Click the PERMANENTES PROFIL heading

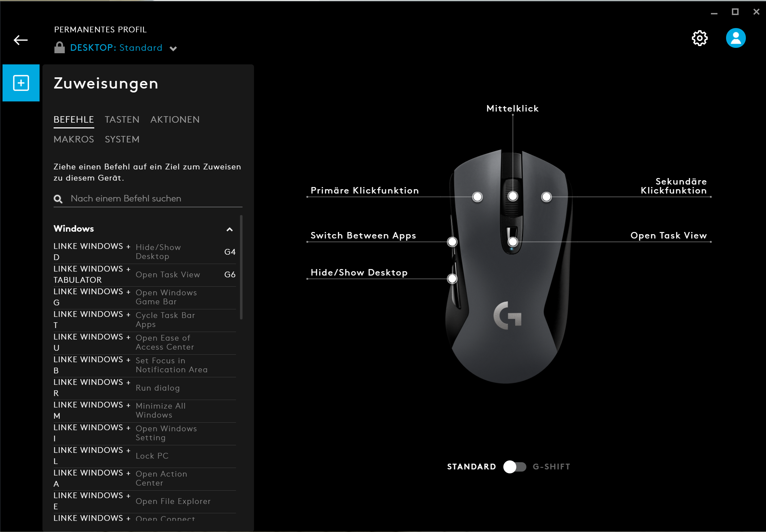[100, 30]
